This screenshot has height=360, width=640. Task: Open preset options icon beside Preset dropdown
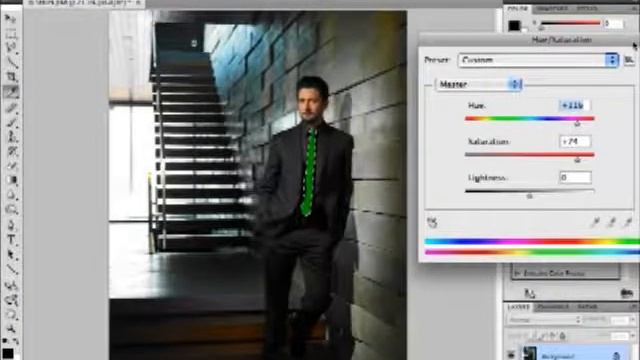click(x=629, y=60)
